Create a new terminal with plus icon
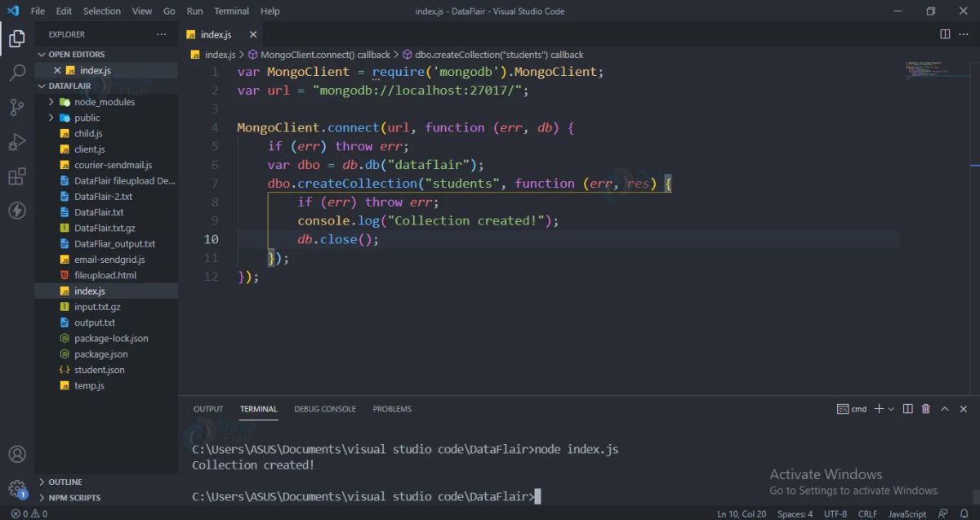980x520 pixels. pos(880,409)
